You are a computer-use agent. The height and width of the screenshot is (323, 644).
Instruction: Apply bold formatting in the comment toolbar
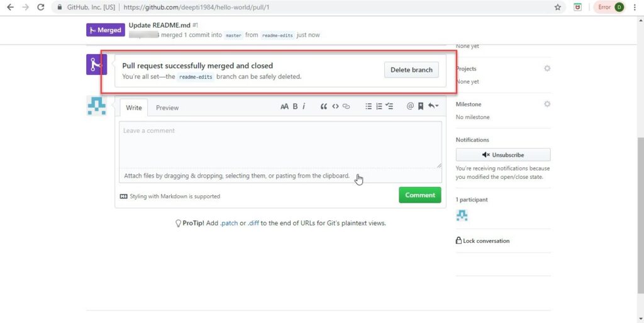295,106
